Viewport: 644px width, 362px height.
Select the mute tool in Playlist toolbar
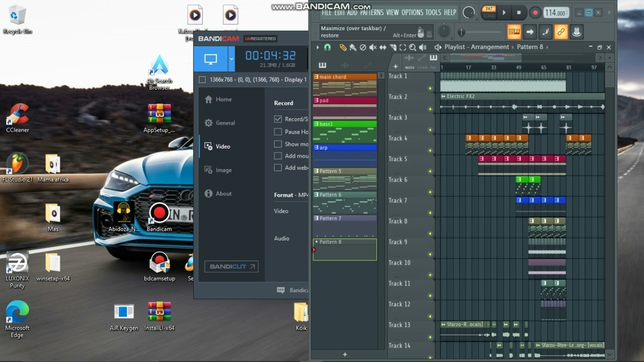point(373,47)
